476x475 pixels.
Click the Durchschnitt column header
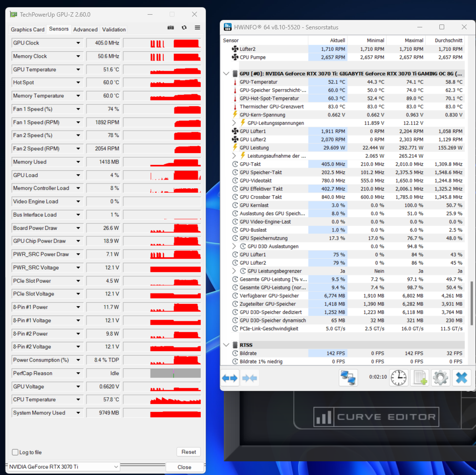(x=445, y=41)
